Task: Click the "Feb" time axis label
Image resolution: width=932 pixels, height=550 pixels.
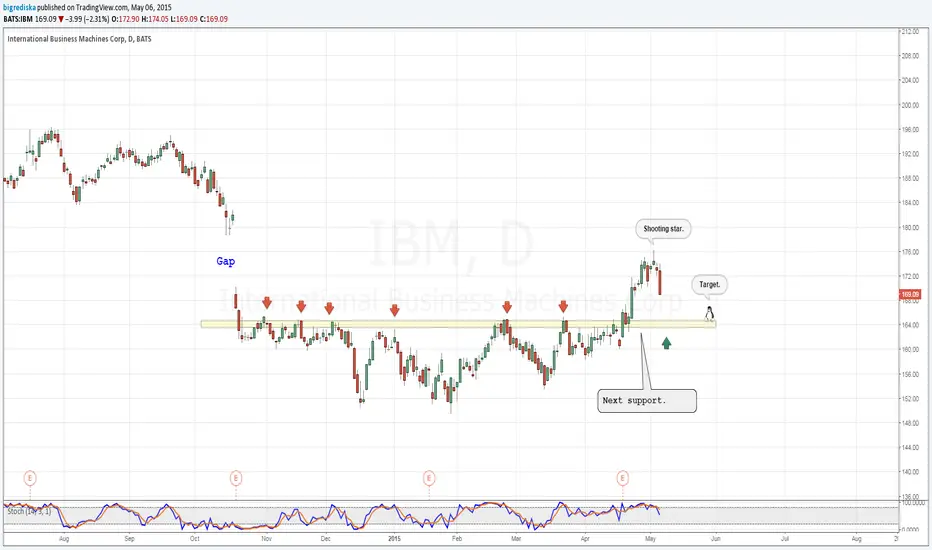Action: (x=456, y=539)
